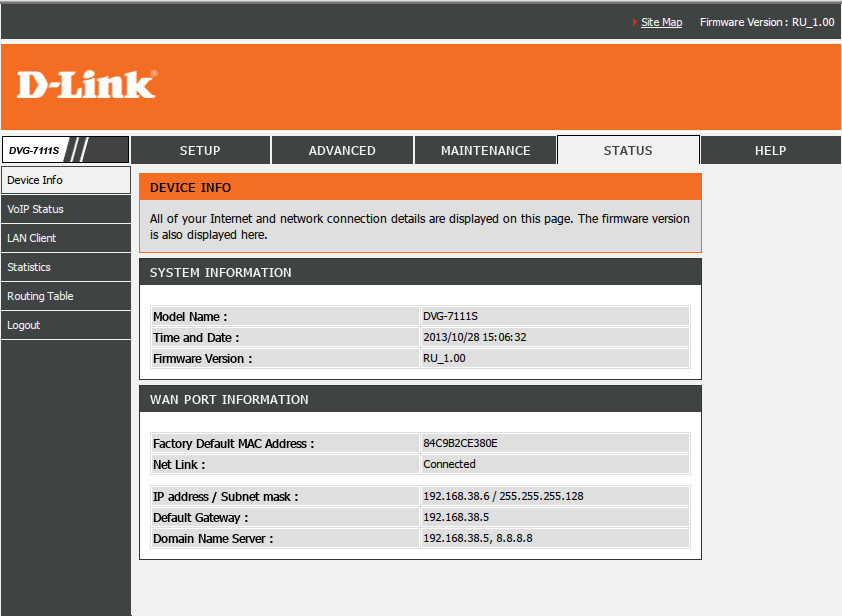This screenshot has width=842, height=616.
Task: Open Routing Table page
Action: (66, 296)
